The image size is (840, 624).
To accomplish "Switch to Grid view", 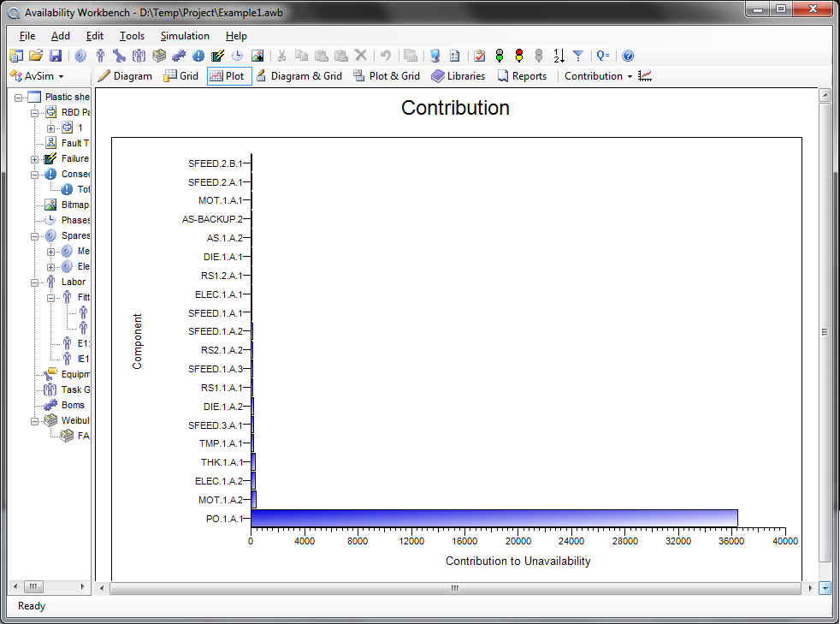I will pyautogui.click(x=181, y=76).
